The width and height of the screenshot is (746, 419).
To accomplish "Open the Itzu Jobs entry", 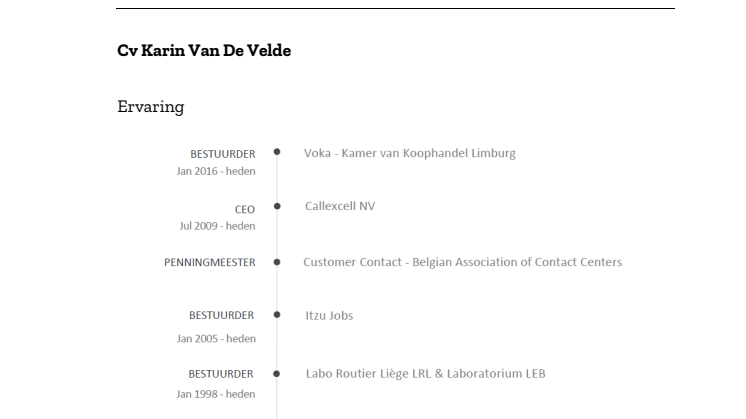I will click(x=329, y=315).
